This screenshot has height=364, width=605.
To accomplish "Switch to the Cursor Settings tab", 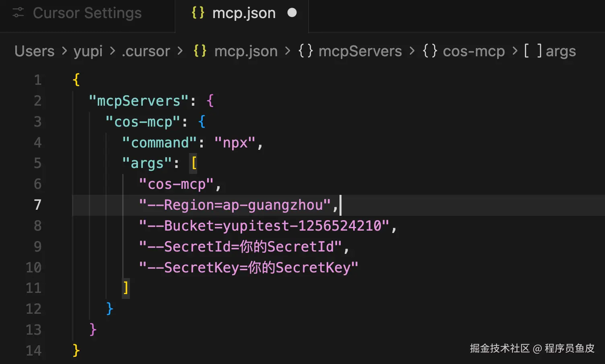I will point(87,13).
